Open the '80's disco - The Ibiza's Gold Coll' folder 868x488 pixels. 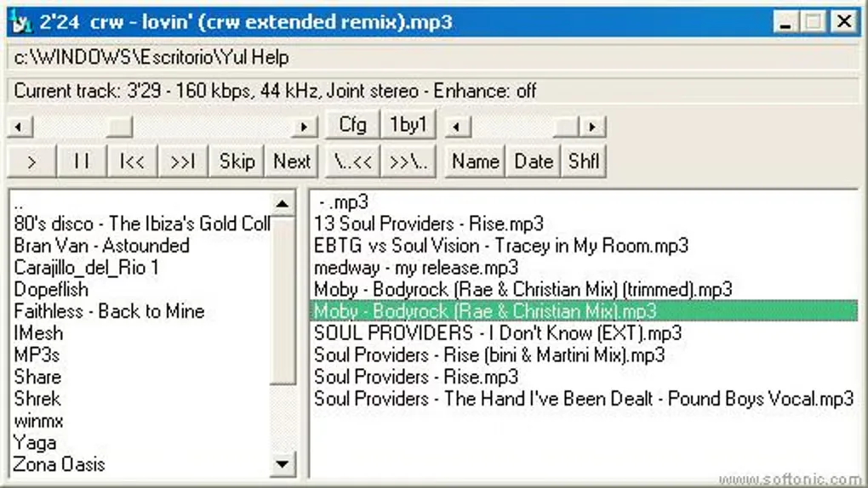[x=142, y=224]
